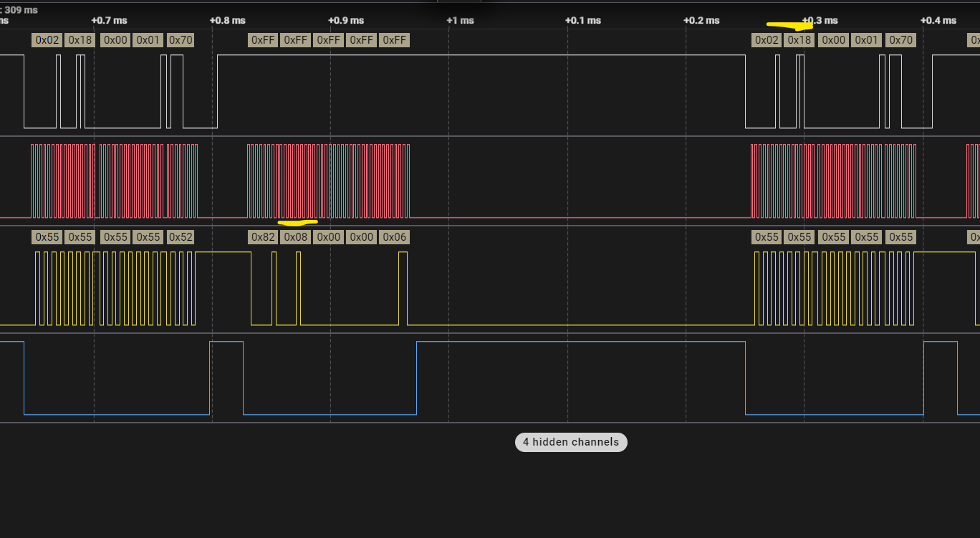Select the 0x18 byte under the yellow highlight
Image resolution: width=980 pixels, height=538 pixels.
(799, 40)
